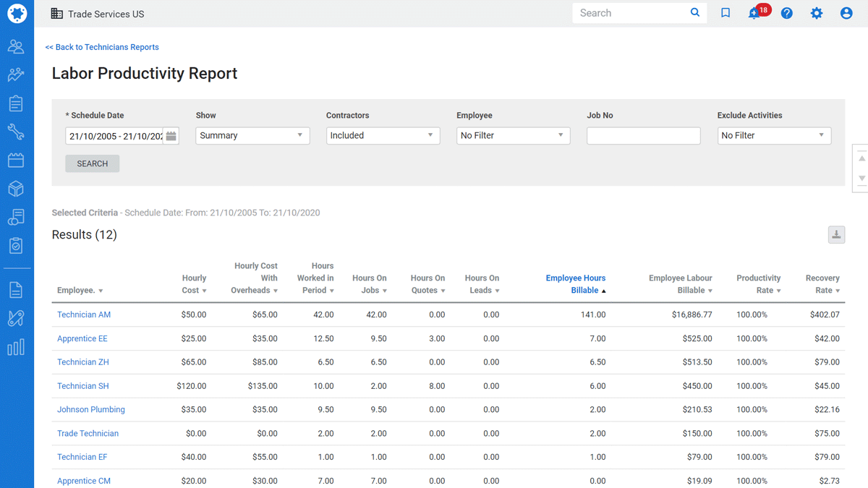Open the bar chart reports sidebar icon

(x=16, y=347)
